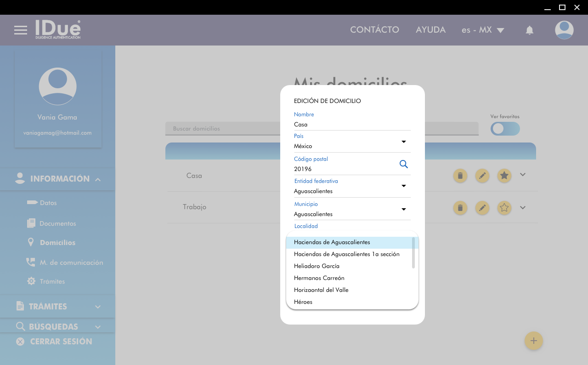588x365 pixels.
Task: Click the add address plus button
Action: click(533, 341)
